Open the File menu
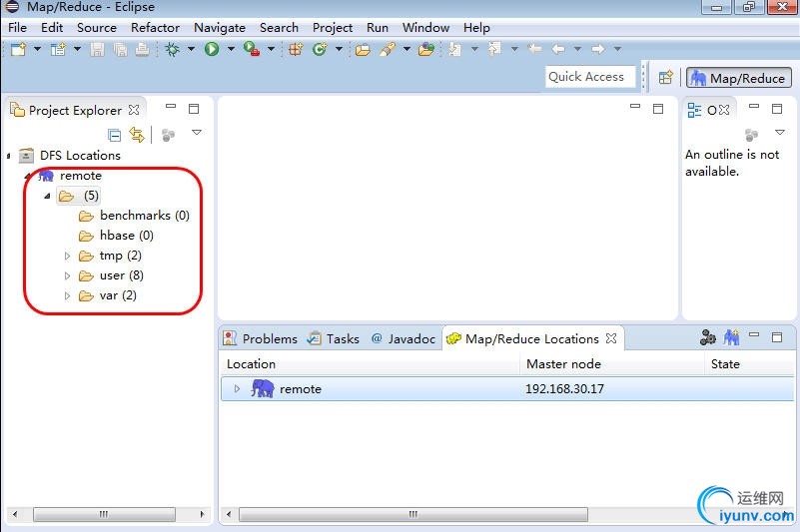This screenshot has width=800, height=532. point(17,28)
